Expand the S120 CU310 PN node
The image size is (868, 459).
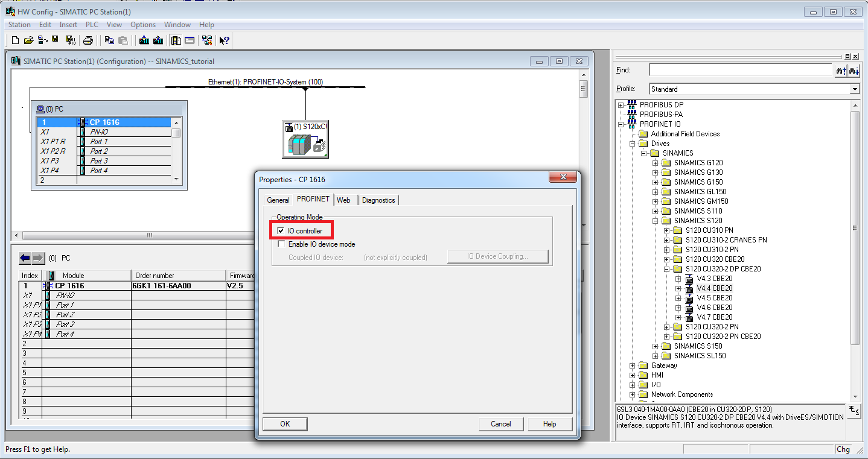pos(666,230)
